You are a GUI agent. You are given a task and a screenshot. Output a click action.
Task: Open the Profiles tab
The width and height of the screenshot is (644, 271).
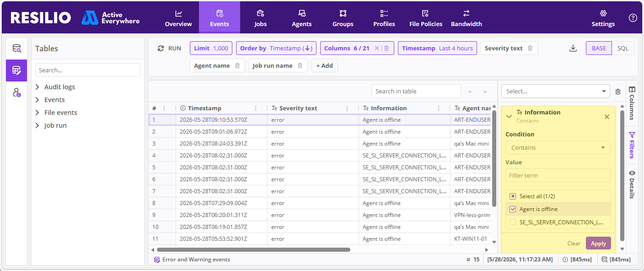(384, 18)
